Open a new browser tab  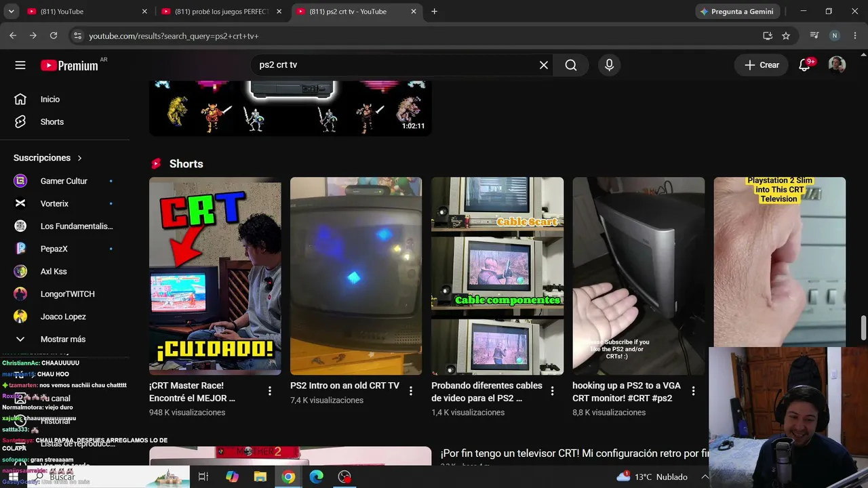coord(434,12)
